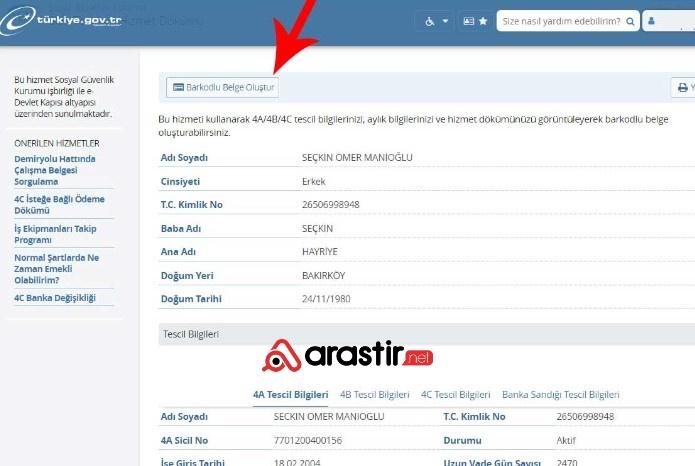This screenshot has width=695, height=466.
Task: Select mother's name HAYRİYE
Action: coord(320,251)
